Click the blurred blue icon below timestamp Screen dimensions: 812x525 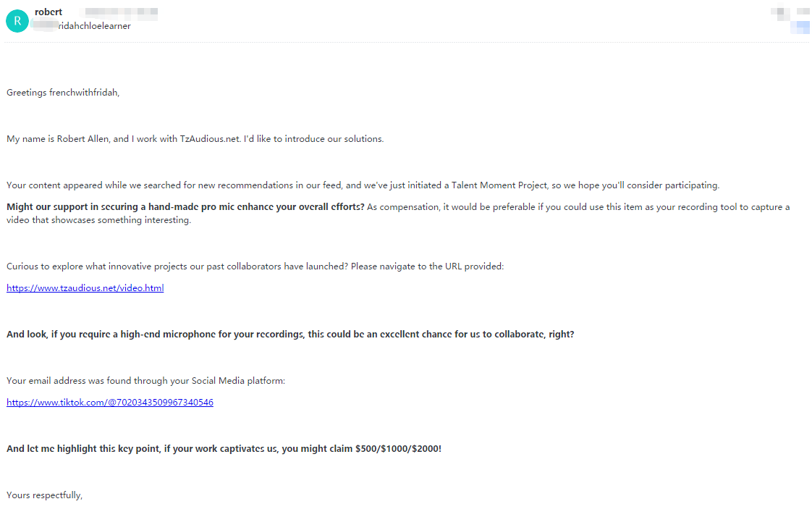coord(800,28)
